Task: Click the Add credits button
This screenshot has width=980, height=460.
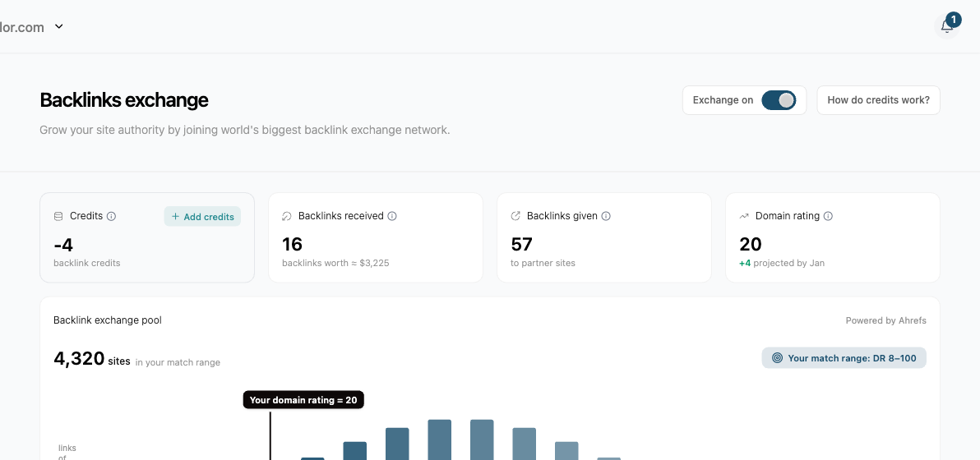Action: (x=202, y=217)
